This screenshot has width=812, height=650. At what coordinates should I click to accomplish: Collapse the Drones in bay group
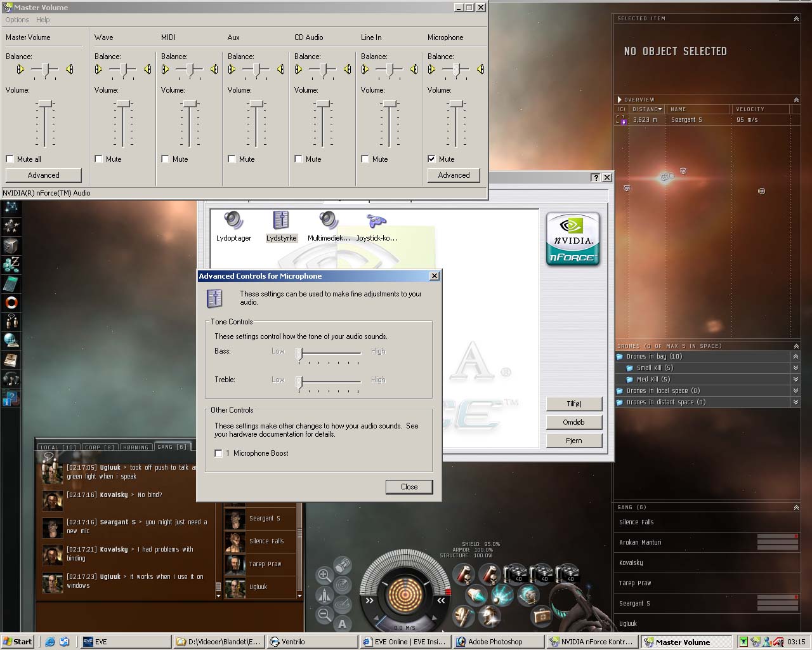click(796, 357)
